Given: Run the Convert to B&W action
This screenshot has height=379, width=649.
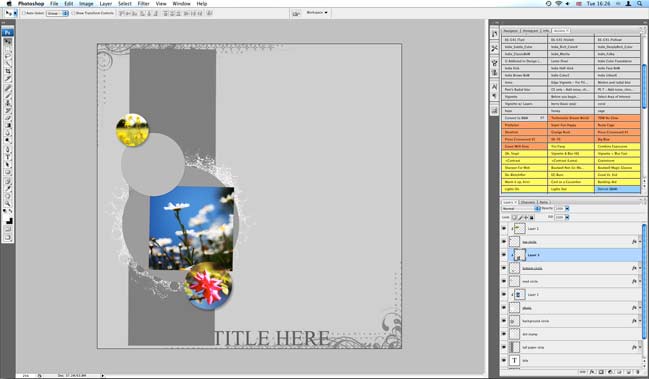Looking at the screenshot, I should [x=524, y=118].
